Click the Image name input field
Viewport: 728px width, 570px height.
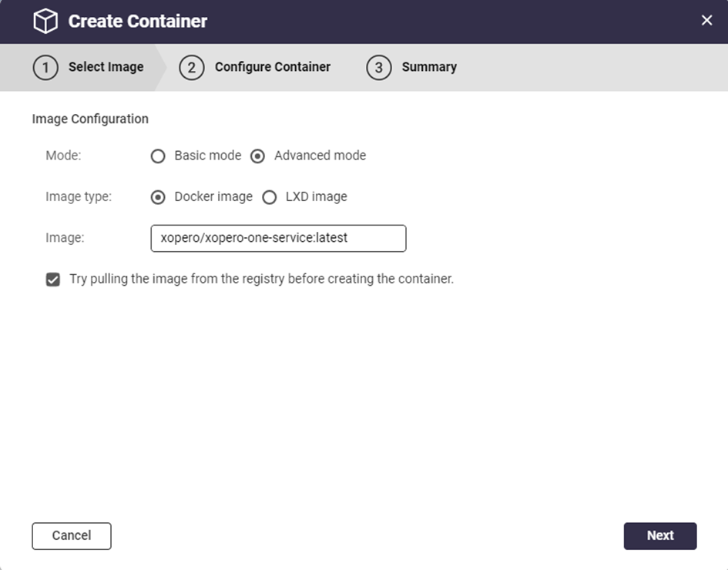pyautogui.click(x=278, y=238)
